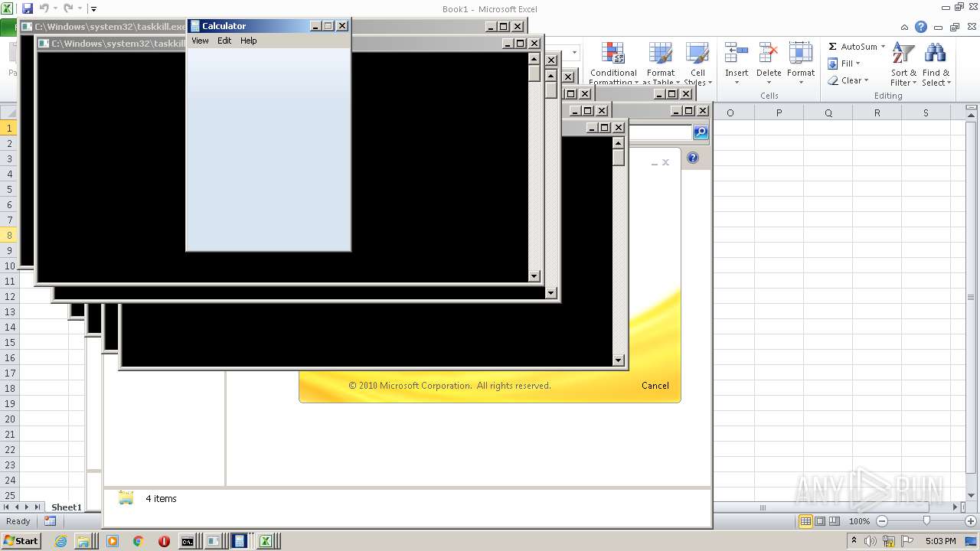This screenshot has width=980, height=551.
Task: Select row 20 header
Action: point(9,419)
